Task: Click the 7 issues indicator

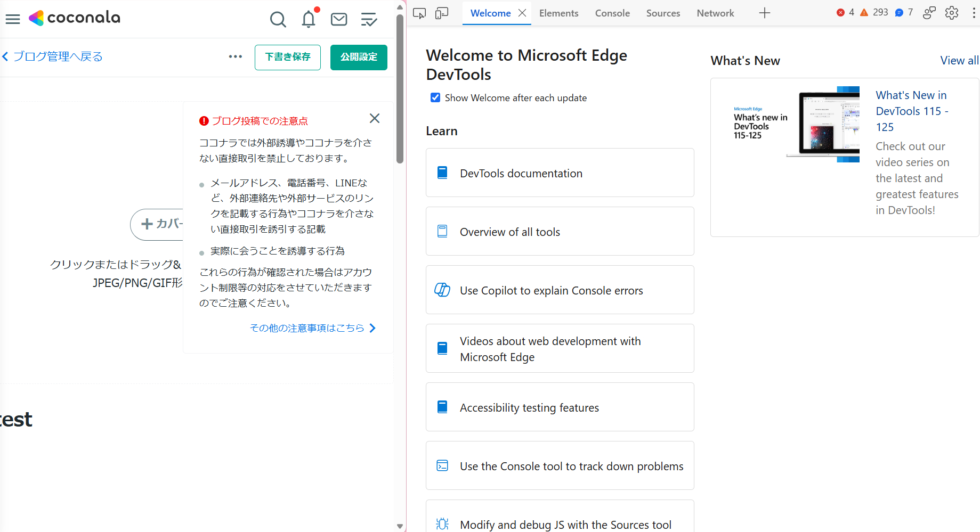Action: point(904,12)
